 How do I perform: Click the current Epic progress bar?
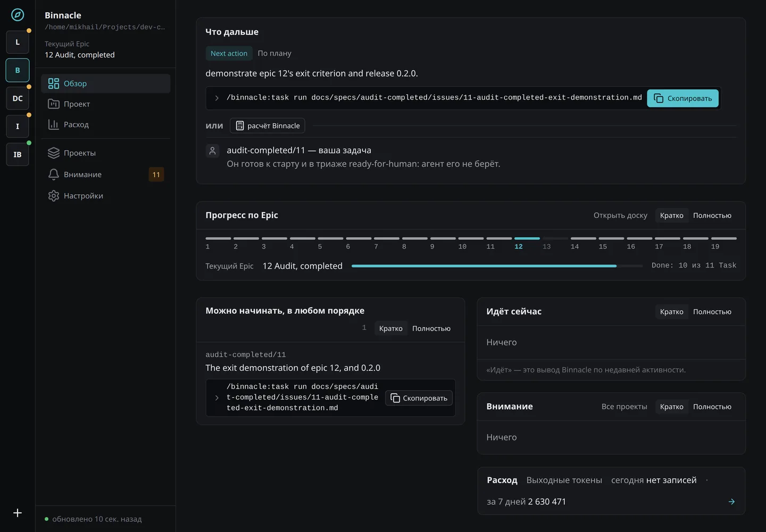pyautogui.click(x=497, y=265)
